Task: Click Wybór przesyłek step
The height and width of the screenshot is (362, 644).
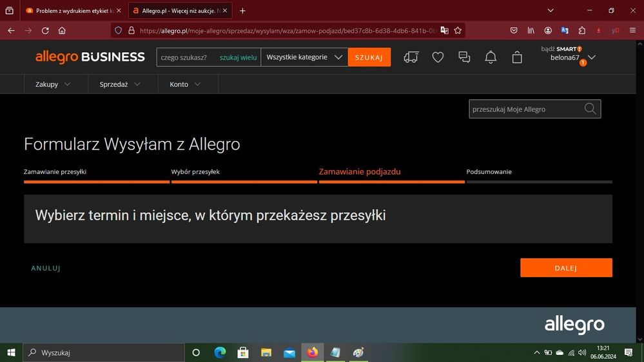Action: click(195, 171)
